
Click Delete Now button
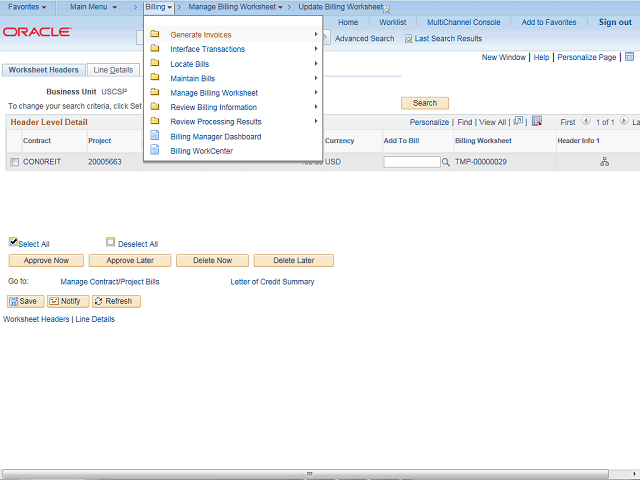pyautogui.click(x=212, y=260)
